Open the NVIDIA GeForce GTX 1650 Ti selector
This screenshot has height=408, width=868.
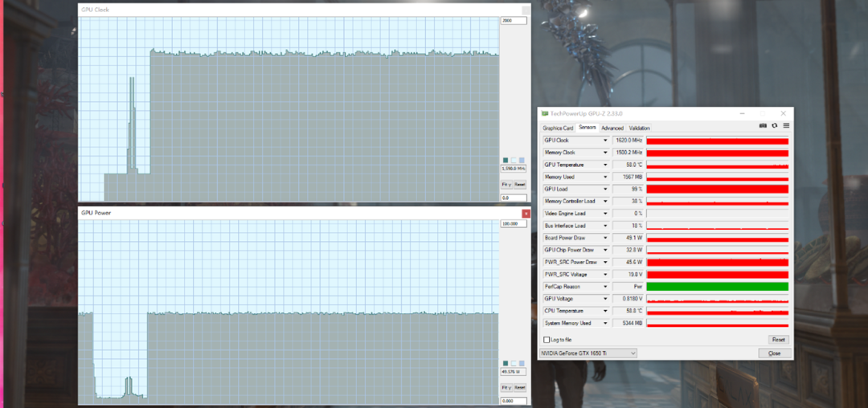coord(588,353)
